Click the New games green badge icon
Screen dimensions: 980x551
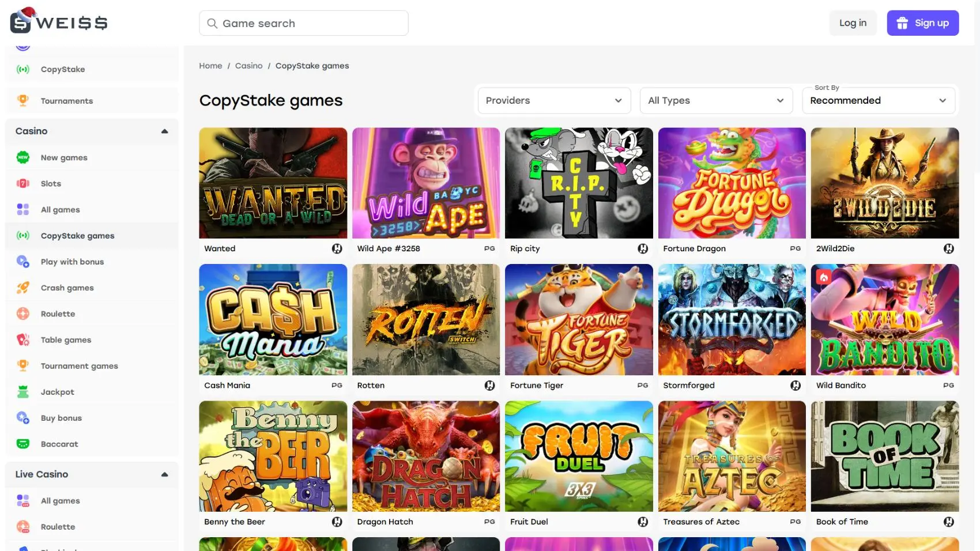[x=23, y=157]
